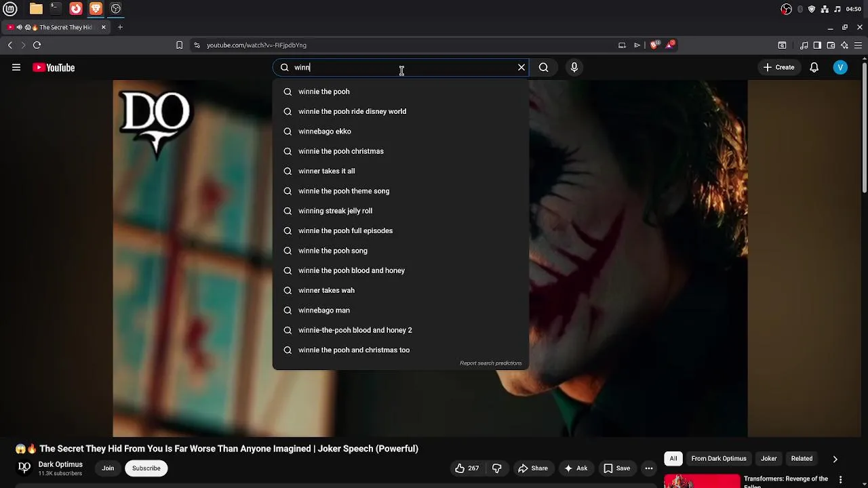The width and height of the screenshot is (868, 488).
Task: Open Brave Rewards triangle icon
Action: [x=670, y=45]
